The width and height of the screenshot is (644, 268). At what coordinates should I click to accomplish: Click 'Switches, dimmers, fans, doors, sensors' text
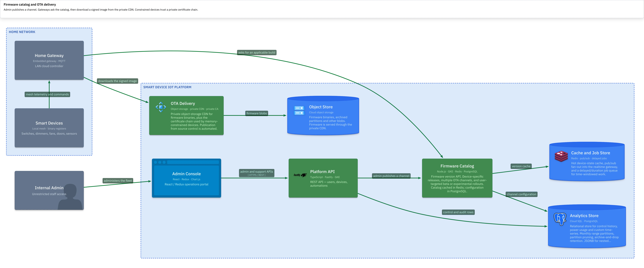[49, 134]
